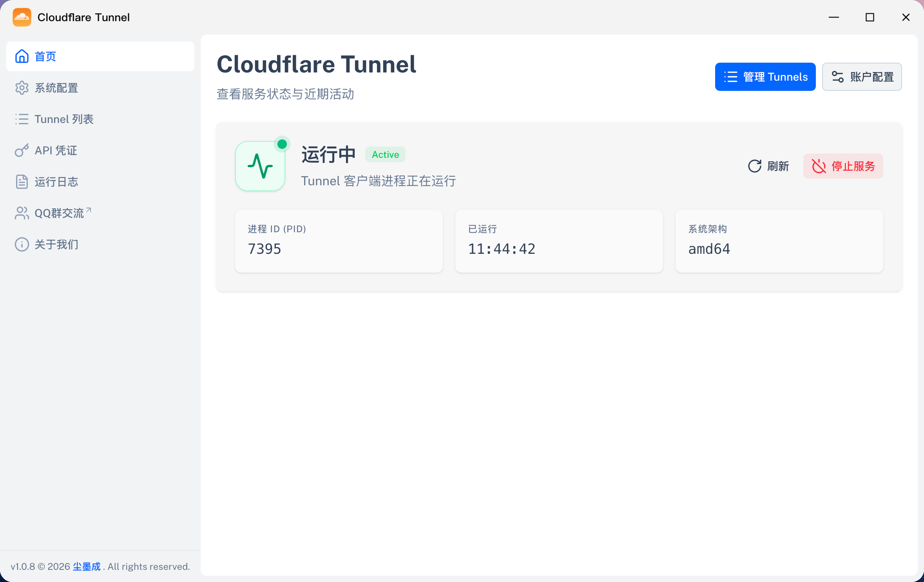
Task: Click the 管理 Tunnels button
Action: point(765,77)
